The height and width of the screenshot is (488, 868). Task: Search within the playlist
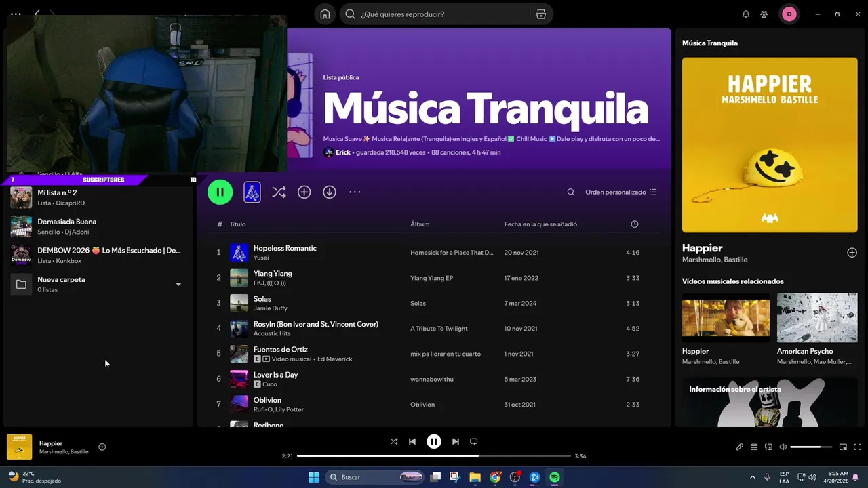click(571, 192)
